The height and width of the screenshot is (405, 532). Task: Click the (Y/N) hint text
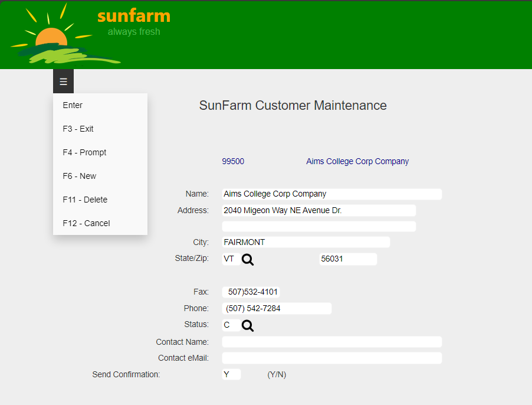[277, 375]
